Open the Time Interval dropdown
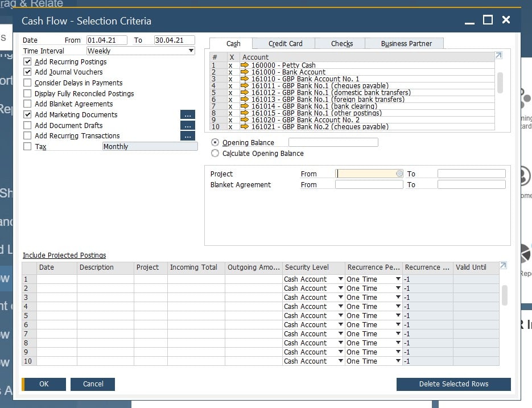The width and height of the screenshot is (532, 408). click(x=191, y=51)
